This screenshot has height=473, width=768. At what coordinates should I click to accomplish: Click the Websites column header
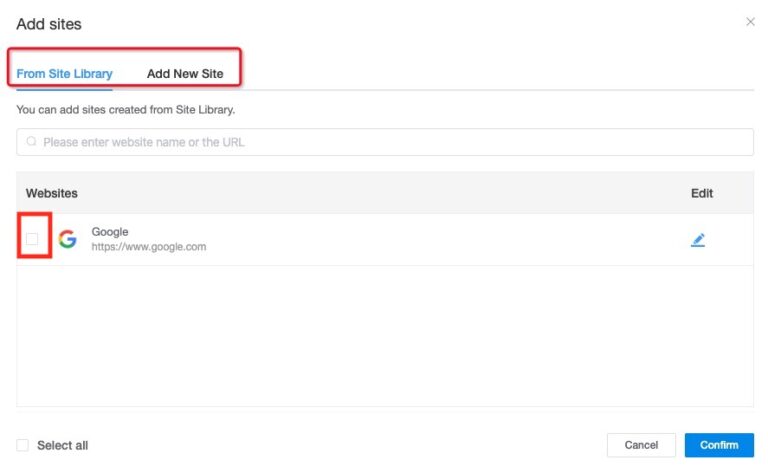pos(52,193)
